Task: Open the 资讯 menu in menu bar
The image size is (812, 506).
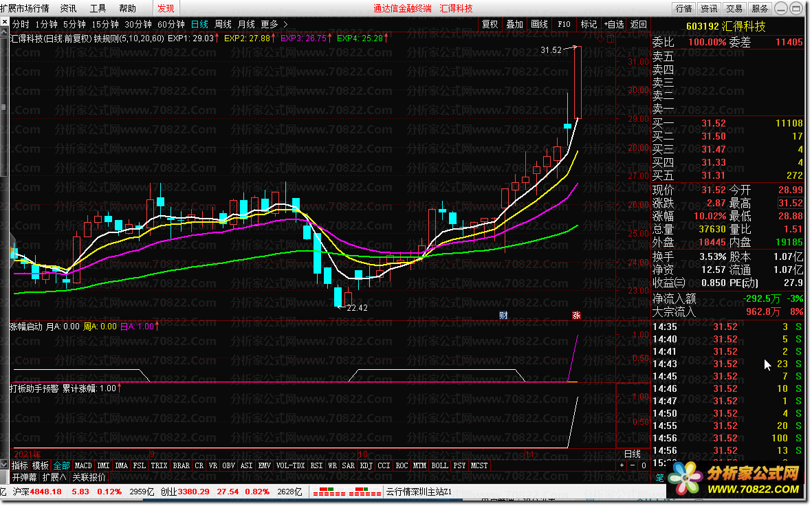Action: point(68,8)
